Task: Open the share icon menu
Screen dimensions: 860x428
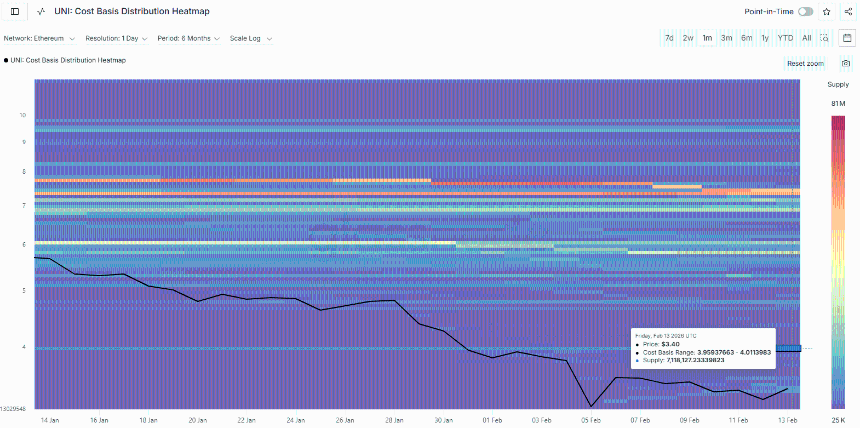Action: 848,13
